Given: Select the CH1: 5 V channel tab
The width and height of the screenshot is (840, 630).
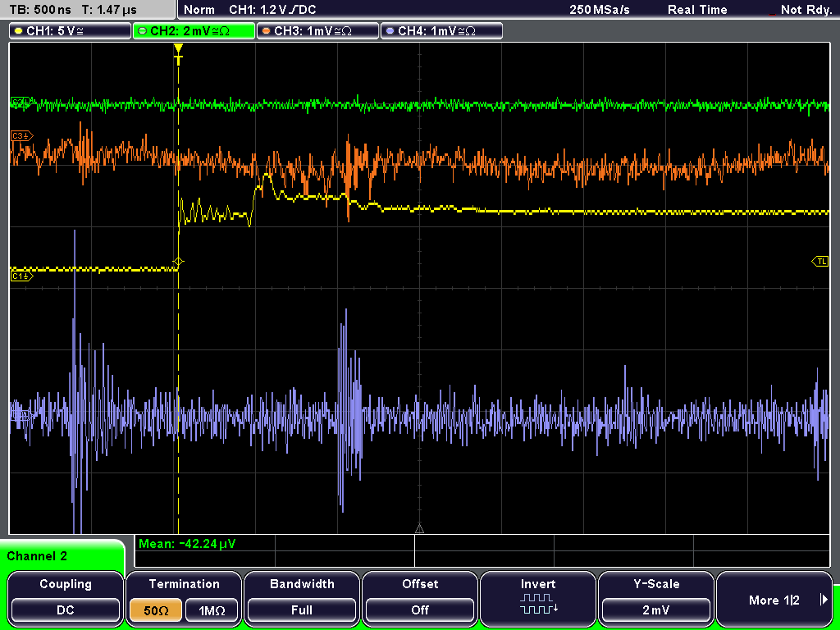Looking at the screenshot, I should [x=71, y=30].
